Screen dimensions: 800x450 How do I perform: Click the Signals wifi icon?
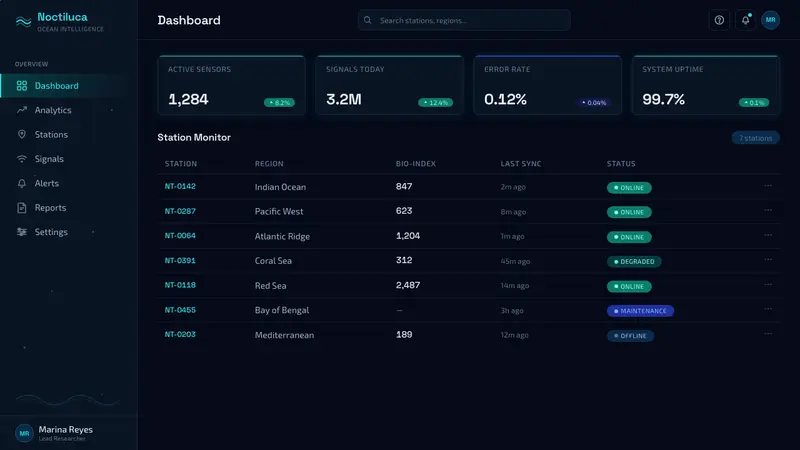point(21,159)
